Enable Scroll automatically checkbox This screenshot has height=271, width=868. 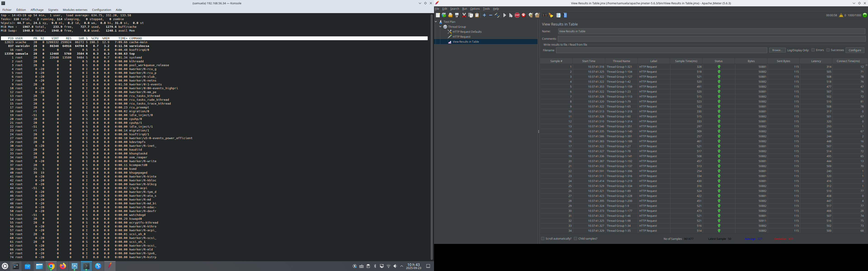click(x=543, y=239)
